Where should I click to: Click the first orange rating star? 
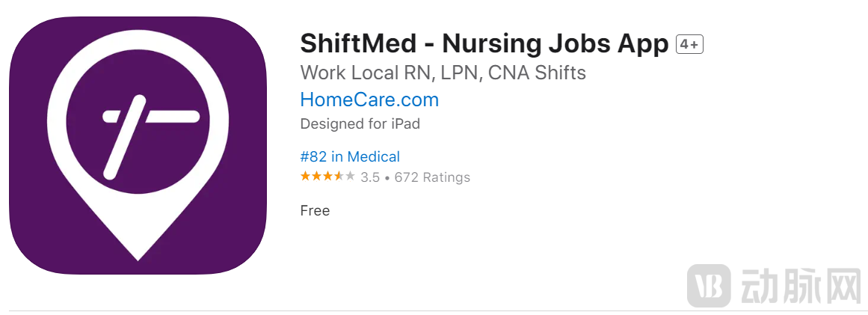click(305, 177)
